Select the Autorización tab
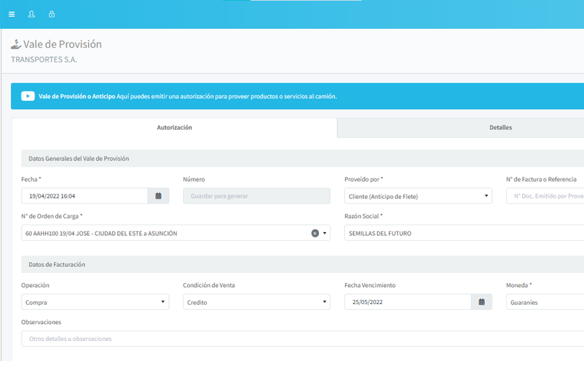 [174, 128]
